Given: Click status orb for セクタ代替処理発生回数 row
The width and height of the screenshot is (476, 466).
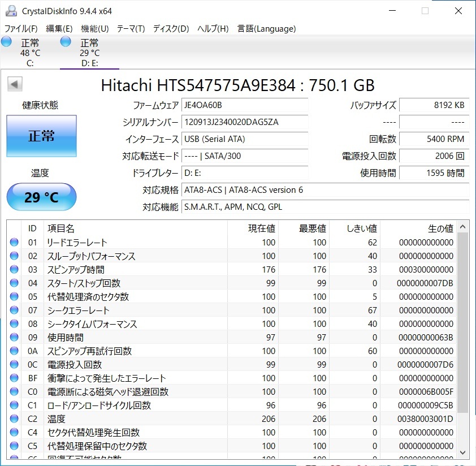Looking at the screenshot, I should point(14,432).
